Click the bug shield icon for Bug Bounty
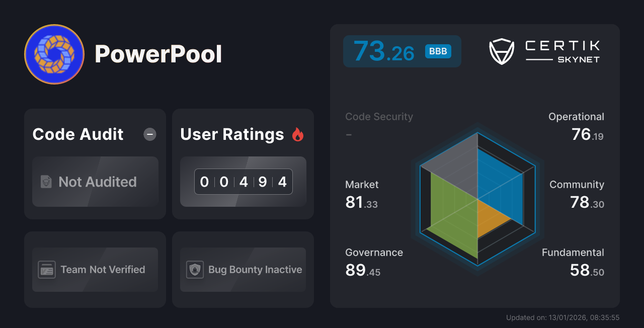This screenshot has width=644, height=328. [195, 270]
